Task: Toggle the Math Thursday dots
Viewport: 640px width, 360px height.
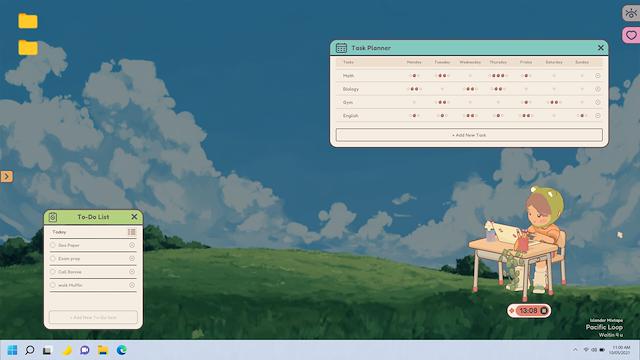Action: 498,76
